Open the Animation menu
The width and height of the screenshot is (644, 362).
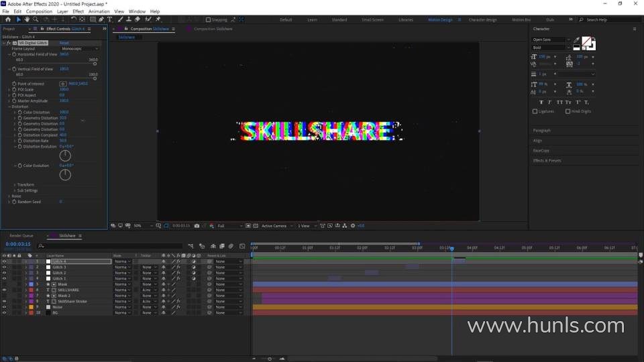click(99, 11)
